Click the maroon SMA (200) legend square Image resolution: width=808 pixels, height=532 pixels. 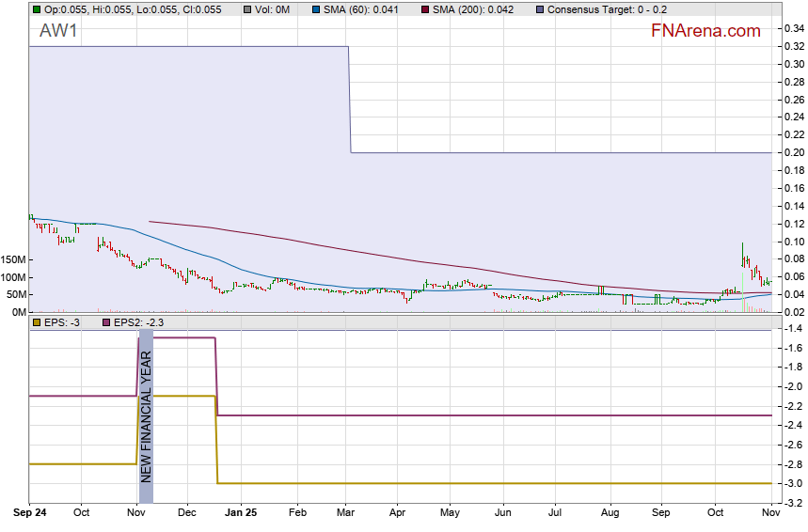coord(424,9)
